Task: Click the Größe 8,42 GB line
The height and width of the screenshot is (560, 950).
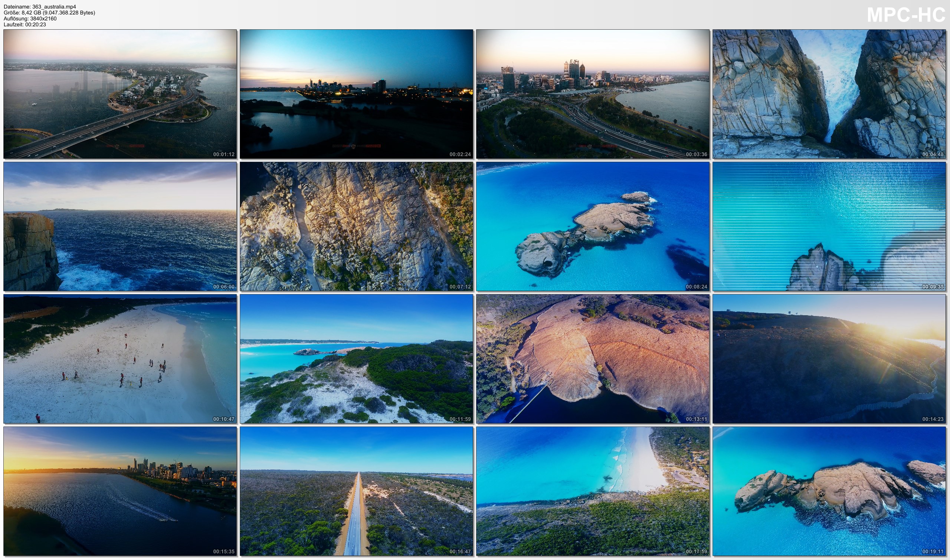Action: click(49, 13)
